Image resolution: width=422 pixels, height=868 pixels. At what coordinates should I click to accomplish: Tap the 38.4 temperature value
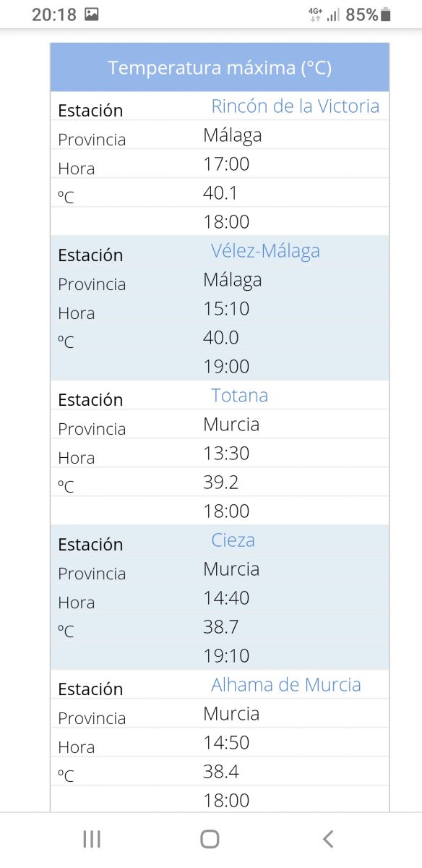point(220,772)
